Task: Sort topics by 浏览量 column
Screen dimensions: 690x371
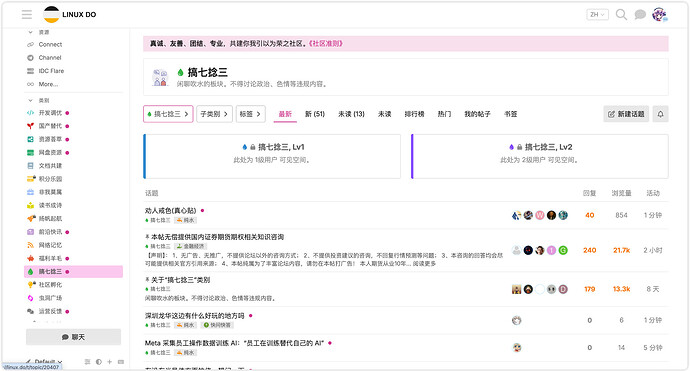Action: [x=621, y=193]
